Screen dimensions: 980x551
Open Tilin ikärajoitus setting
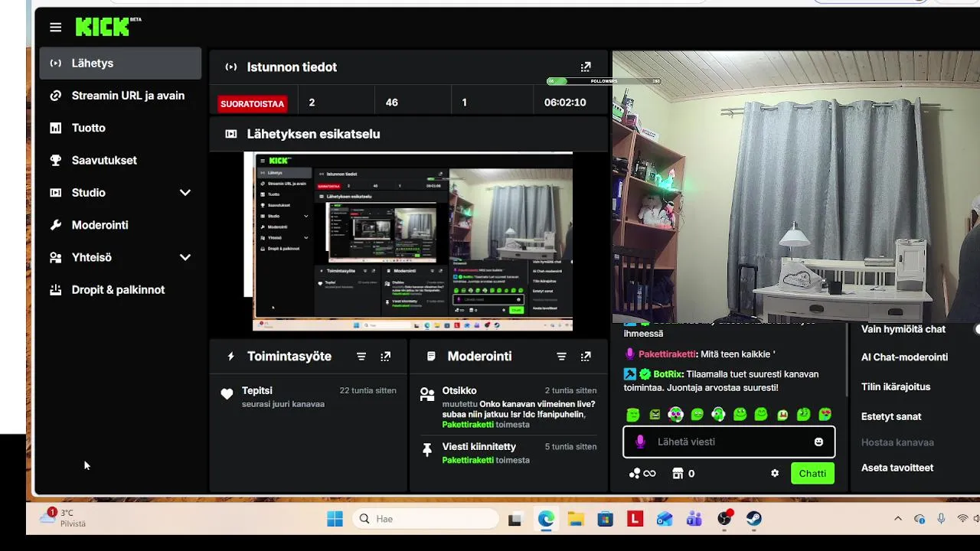click(896, 387)
